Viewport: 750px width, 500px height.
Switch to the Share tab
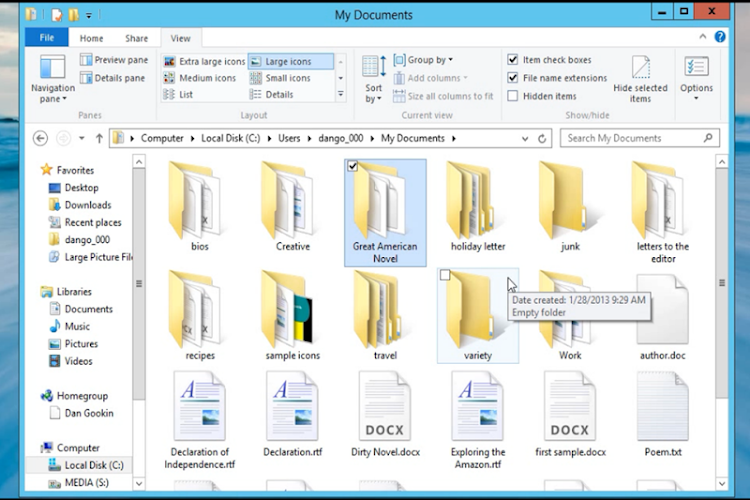pyautogui.click(x=136, y=38)
